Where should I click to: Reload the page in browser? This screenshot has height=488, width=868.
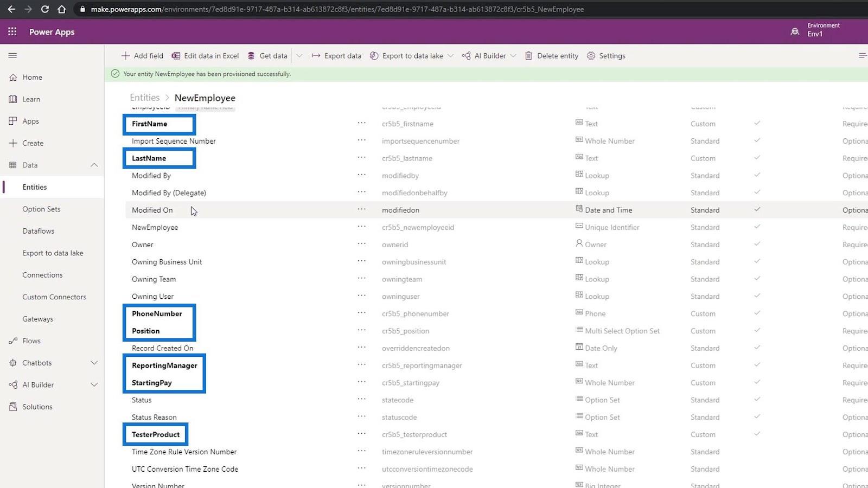tap(45, 9)
